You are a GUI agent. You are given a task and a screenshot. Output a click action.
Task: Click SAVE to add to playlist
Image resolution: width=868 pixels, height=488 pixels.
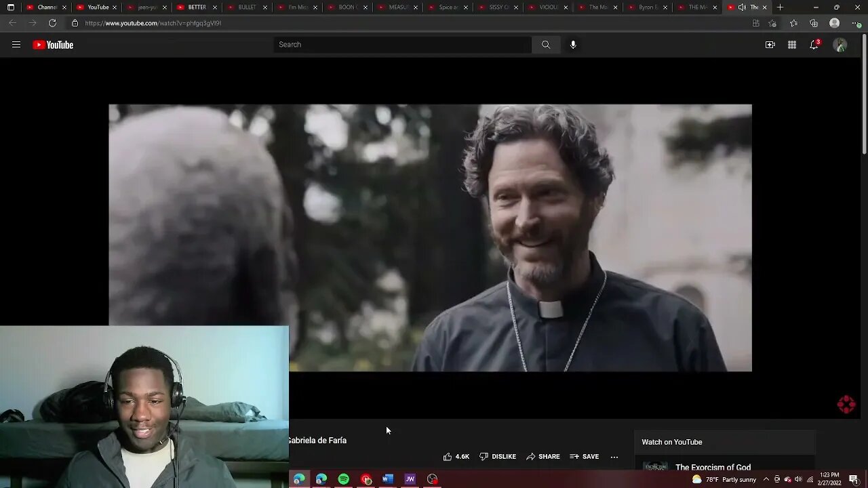pyautogui.click(x=585, y=457)
